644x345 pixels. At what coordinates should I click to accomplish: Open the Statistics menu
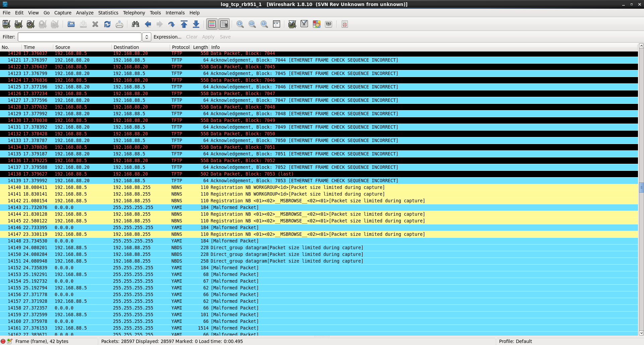pos(108,13)
